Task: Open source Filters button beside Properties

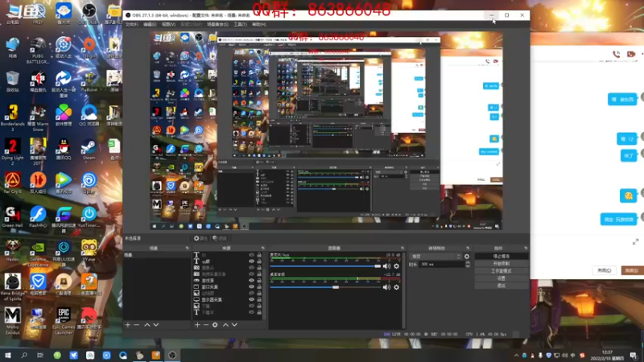Action: click(x=220, y=238)
